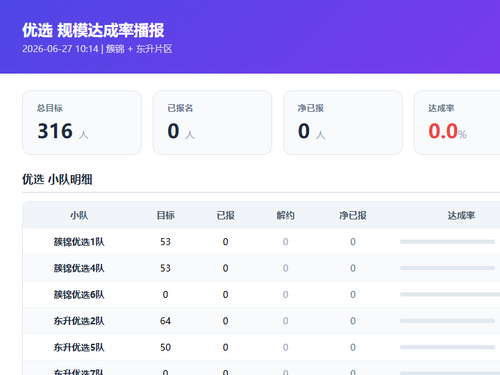Click the 净已报 summary card
This screenshot has height=375, width=500.
pos(343,122)
